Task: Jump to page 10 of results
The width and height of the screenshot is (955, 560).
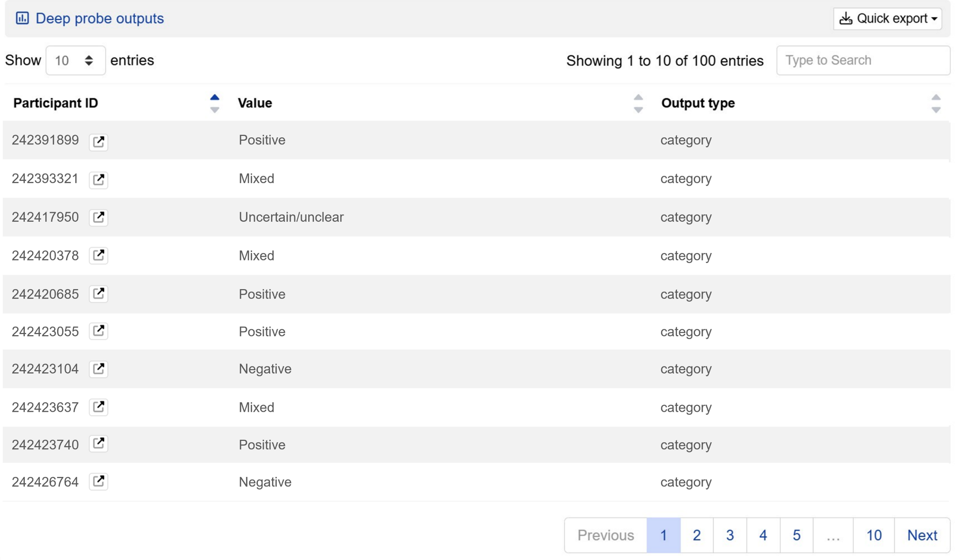Action: point(874,535)
